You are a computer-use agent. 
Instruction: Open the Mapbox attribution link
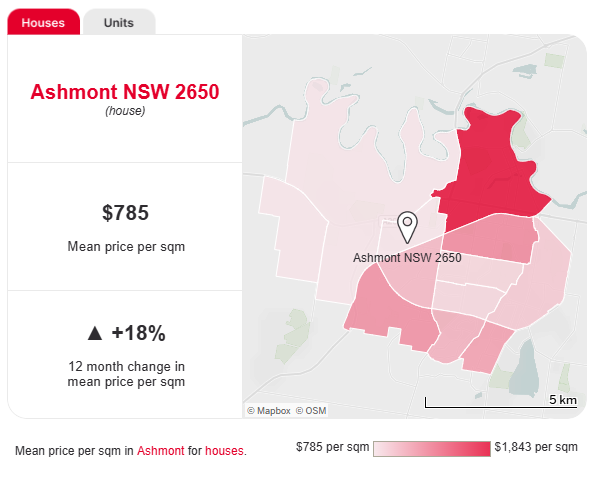(269, 411)
